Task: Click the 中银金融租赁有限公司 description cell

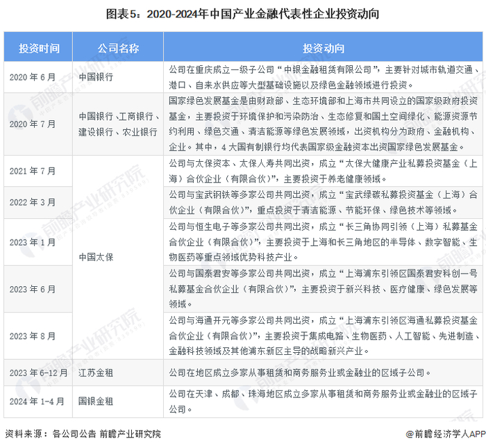Action: click(324, 77)
